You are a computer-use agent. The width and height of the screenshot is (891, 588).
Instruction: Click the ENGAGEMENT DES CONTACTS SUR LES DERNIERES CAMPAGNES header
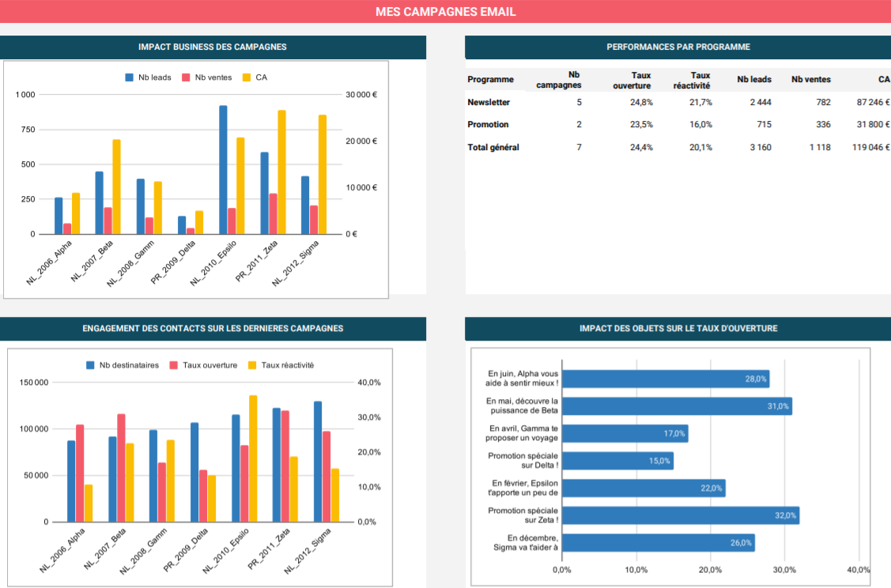tap(213, 328)
